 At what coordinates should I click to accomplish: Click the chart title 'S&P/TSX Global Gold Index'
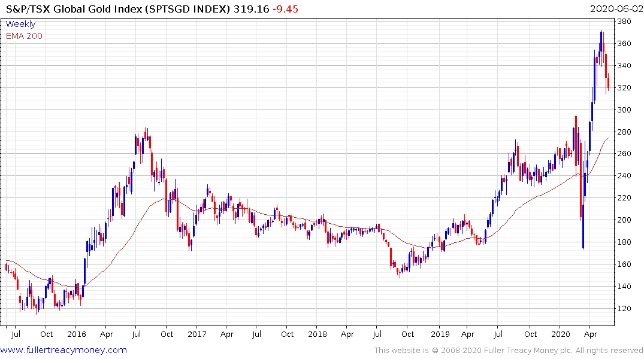click(x=74, y=8)
